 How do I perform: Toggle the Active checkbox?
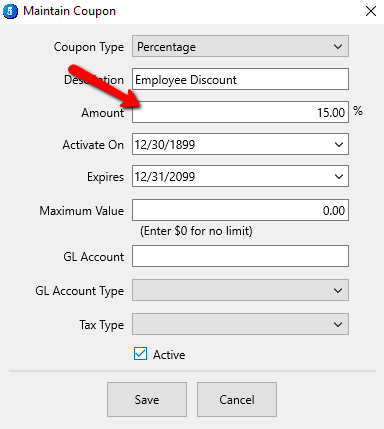[140, 354]
